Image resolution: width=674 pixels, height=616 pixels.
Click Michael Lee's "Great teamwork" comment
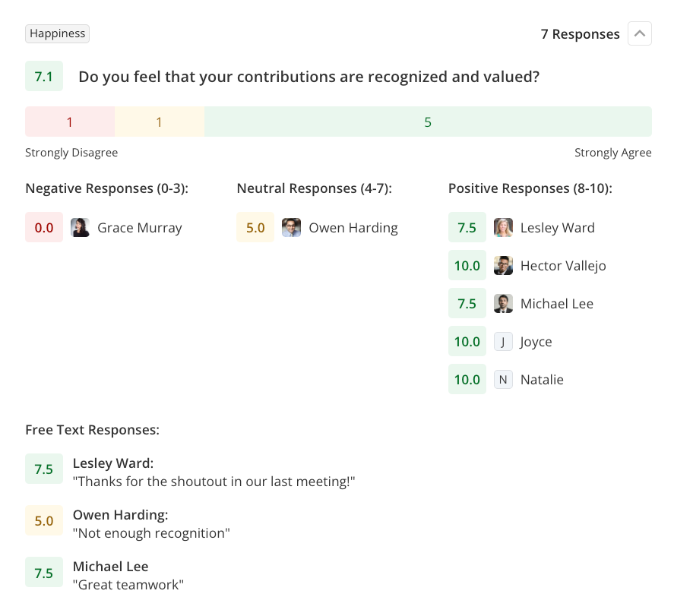(x=128, y=585)
